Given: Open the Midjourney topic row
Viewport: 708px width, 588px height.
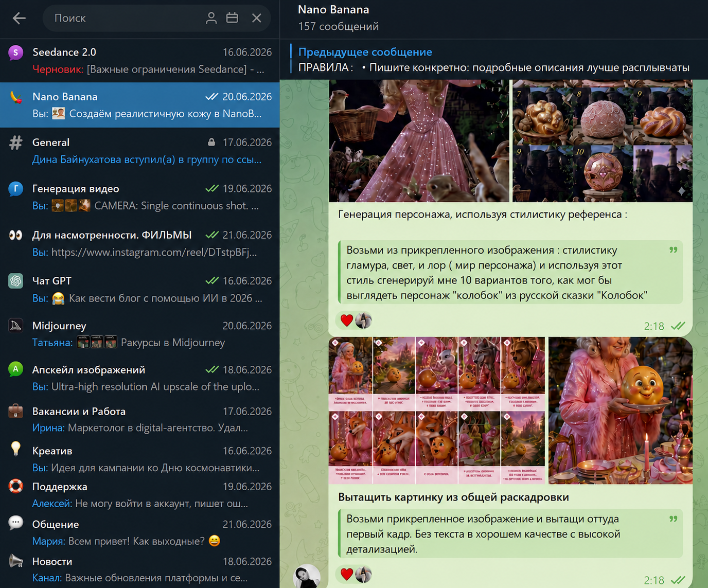Looking at the screenshot, I should point(140,334).
